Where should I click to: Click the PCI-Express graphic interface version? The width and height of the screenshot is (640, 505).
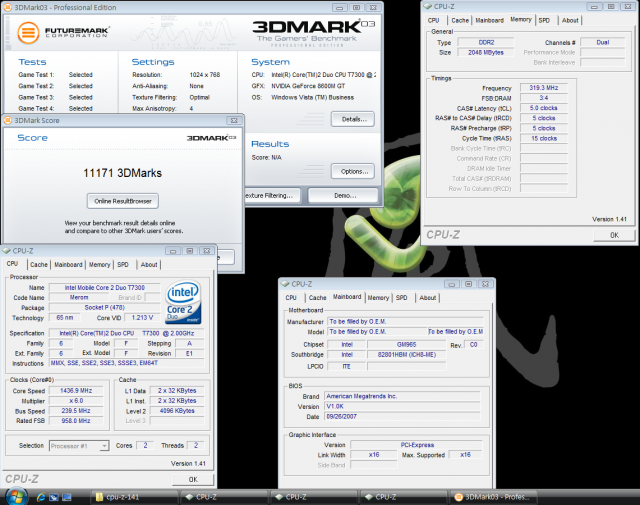click(417, 445)
